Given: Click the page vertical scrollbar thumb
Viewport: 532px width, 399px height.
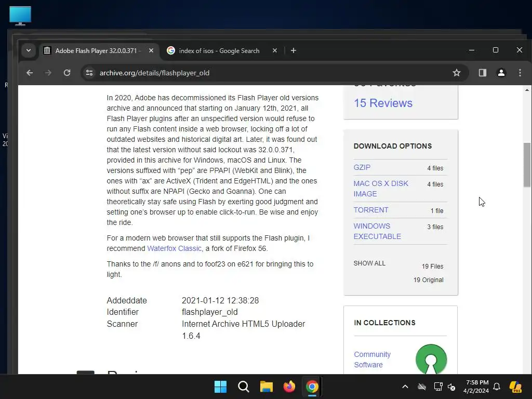Looking at the screenshot, I should pyautogui.click(x=527, y=165).
